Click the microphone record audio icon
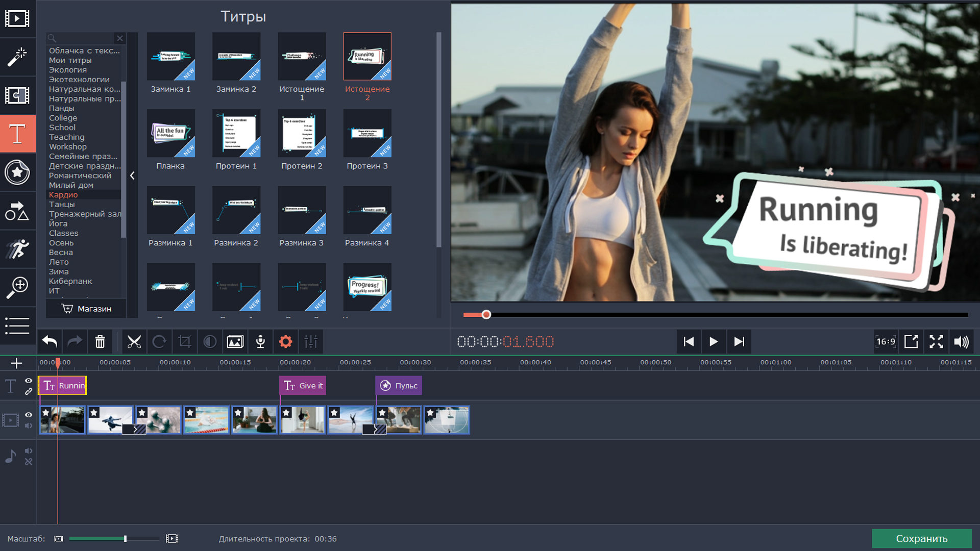Image resolution: width=980 pixels, height=551 pixels. 260,342
